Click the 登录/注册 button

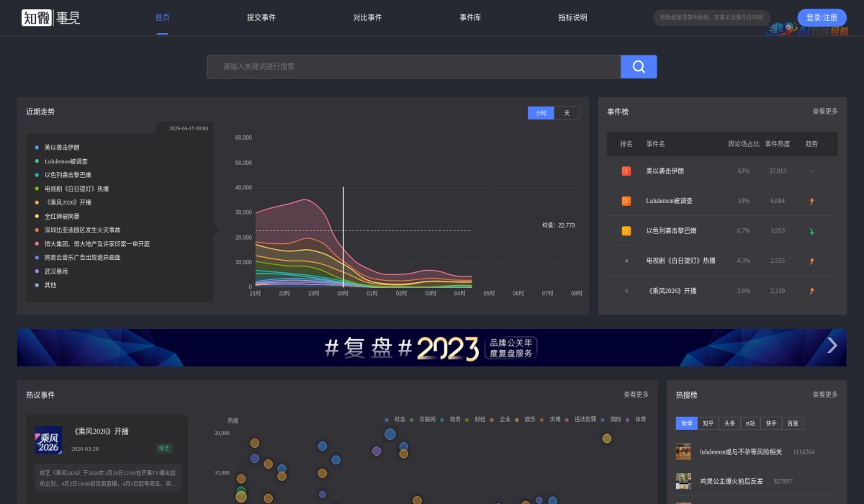click(x=822, y=17)
